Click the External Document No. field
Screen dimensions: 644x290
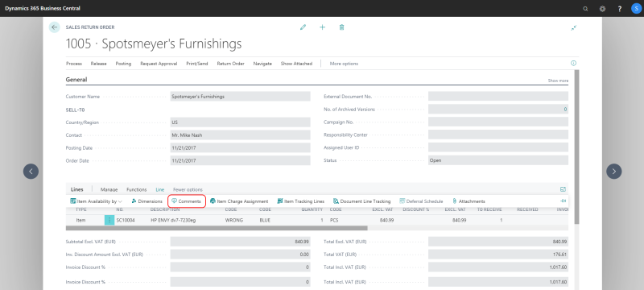[498, 96]
